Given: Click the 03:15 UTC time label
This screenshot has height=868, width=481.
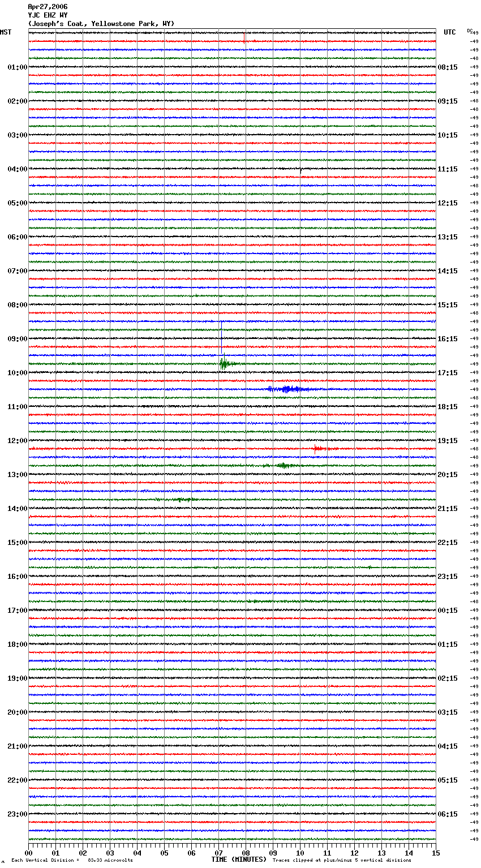Looking at the screenshot, I should (x=448, y=712).
